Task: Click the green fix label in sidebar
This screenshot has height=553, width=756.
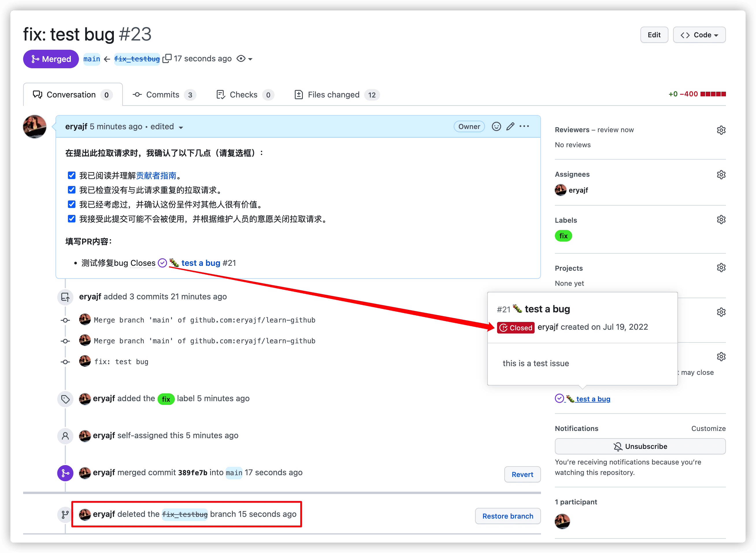Action: pos(563,236)
